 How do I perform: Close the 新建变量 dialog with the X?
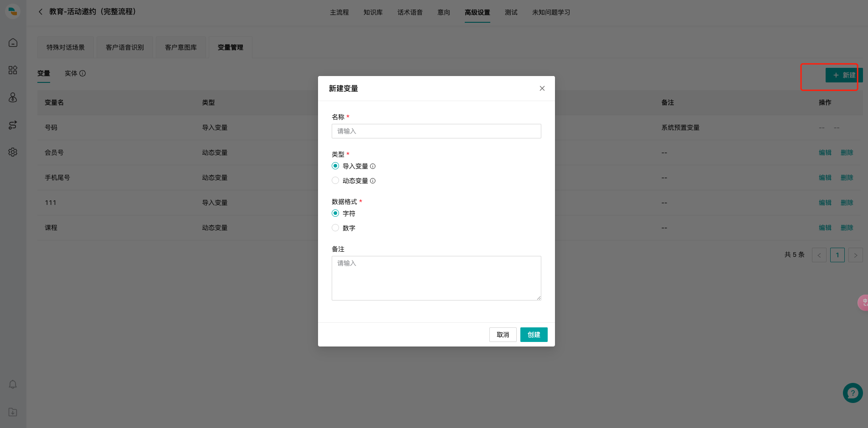click(542, 88)
